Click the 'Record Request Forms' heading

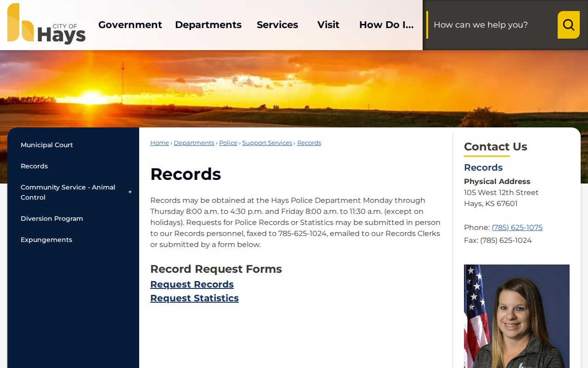click(x=216, y=269)
